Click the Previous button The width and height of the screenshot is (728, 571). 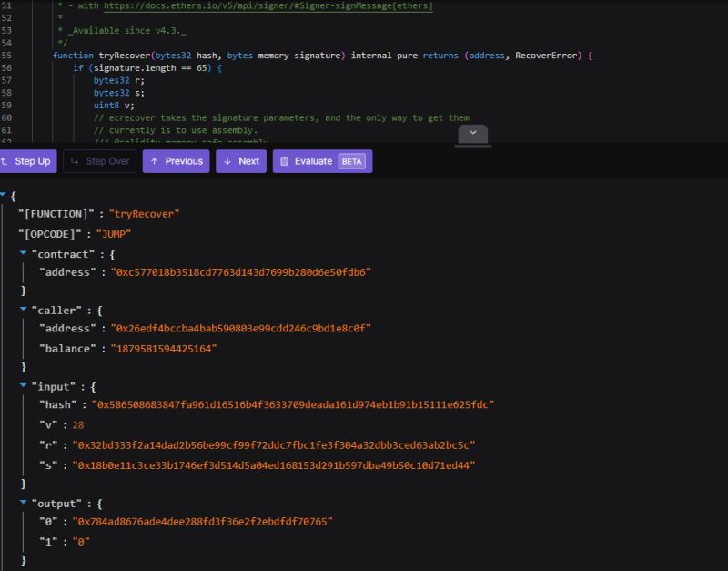point(177,161)
